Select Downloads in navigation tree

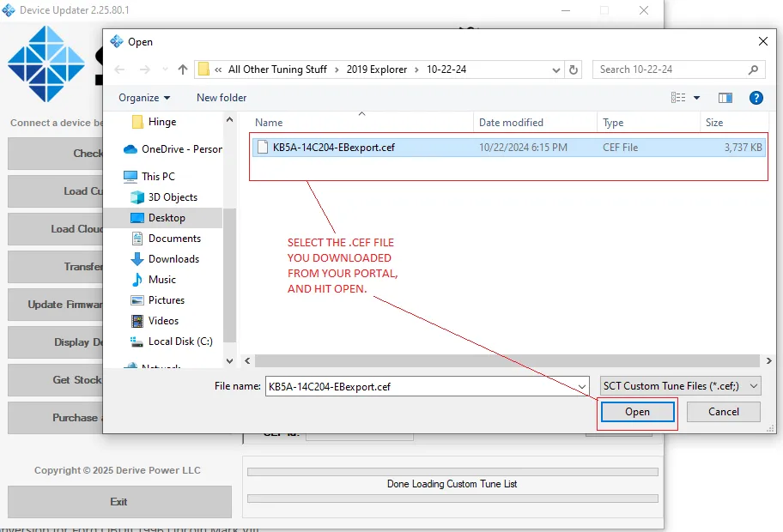point(173,259)
